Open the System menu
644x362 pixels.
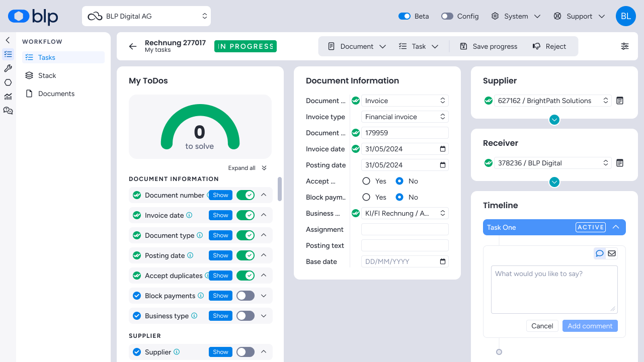[516, 16]
